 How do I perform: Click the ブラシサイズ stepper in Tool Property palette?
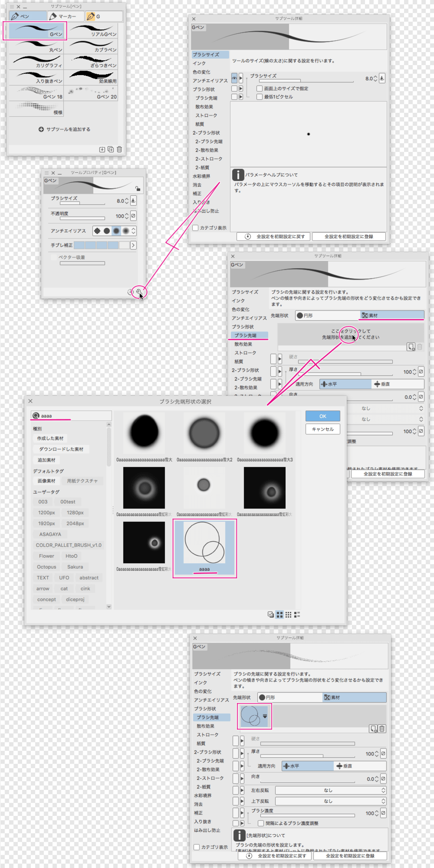pyautogui.click(x=127, y=201)
